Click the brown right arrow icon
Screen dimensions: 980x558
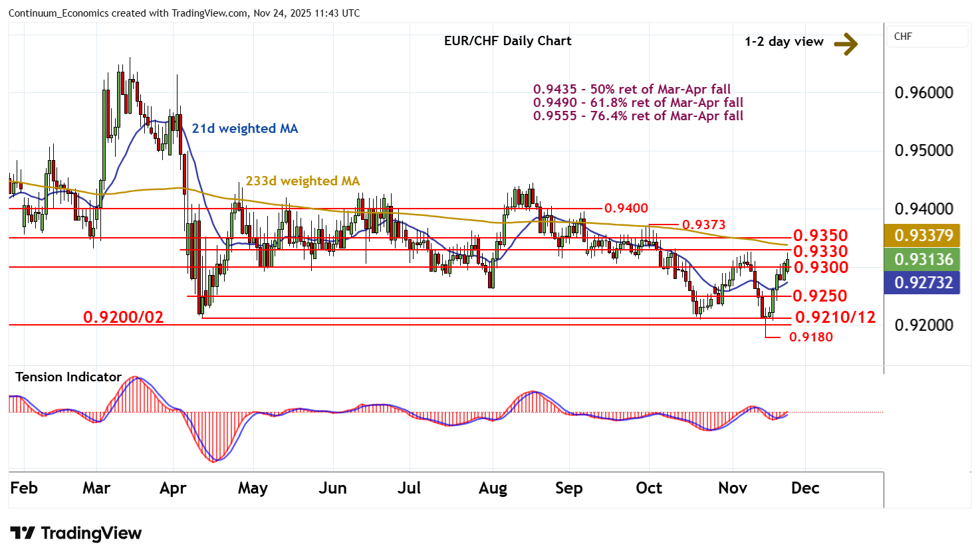pyautogui.click(x=846, y=44)
